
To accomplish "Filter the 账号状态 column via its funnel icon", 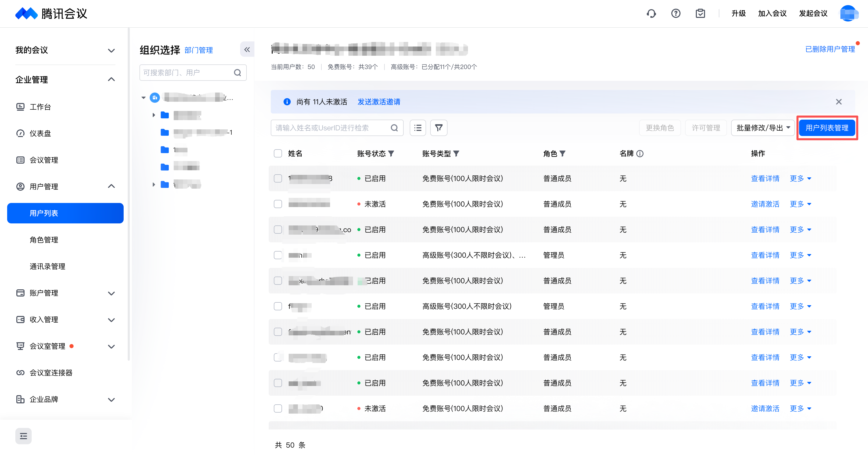I will [x=392, y=153].
